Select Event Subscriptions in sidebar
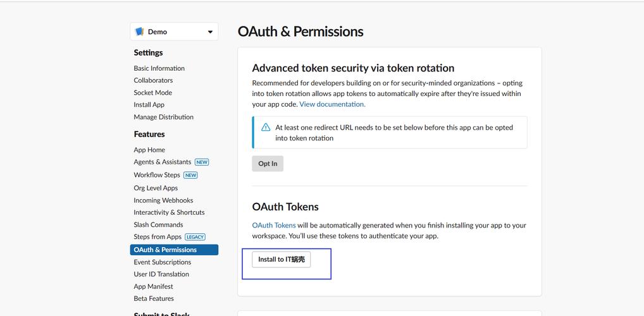644x316 pixels. point(162,262)
